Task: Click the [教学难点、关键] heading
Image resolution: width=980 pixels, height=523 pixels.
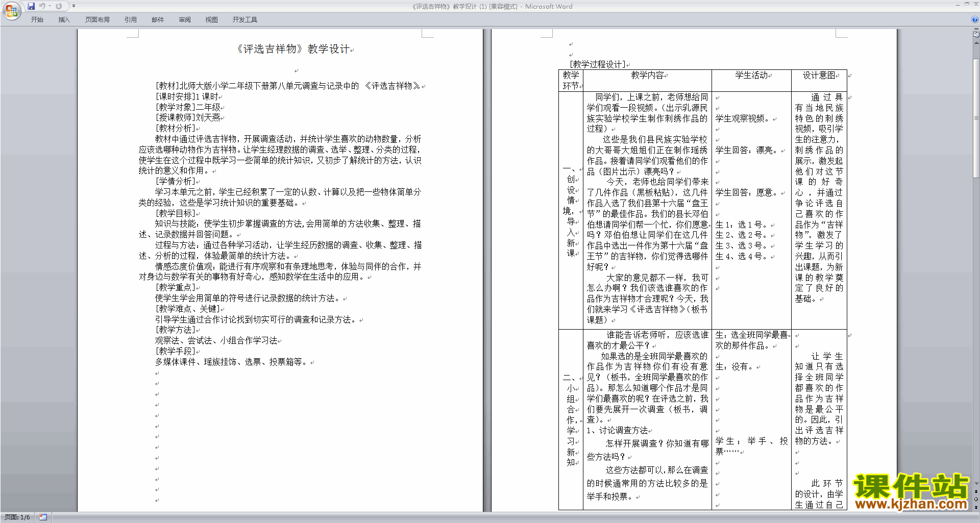Action: tap(188, 309)
